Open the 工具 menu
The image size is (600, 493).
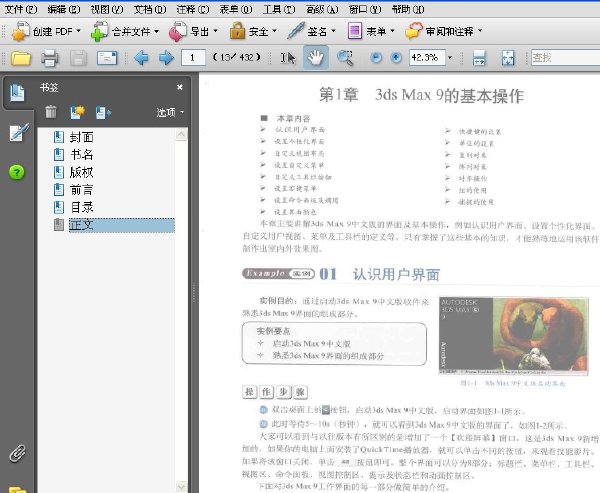(x=279, y=9)
